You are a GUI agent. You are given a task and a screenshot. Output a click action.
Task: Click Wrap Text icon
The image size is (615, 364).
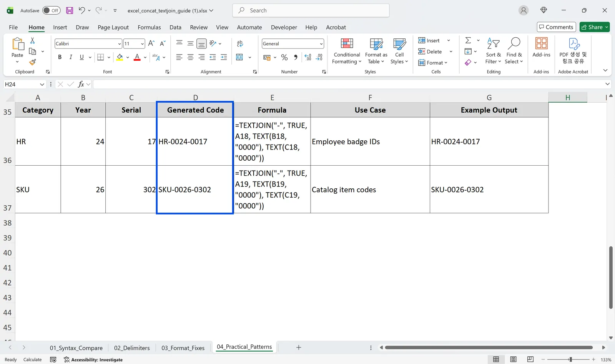click(240, 43)
